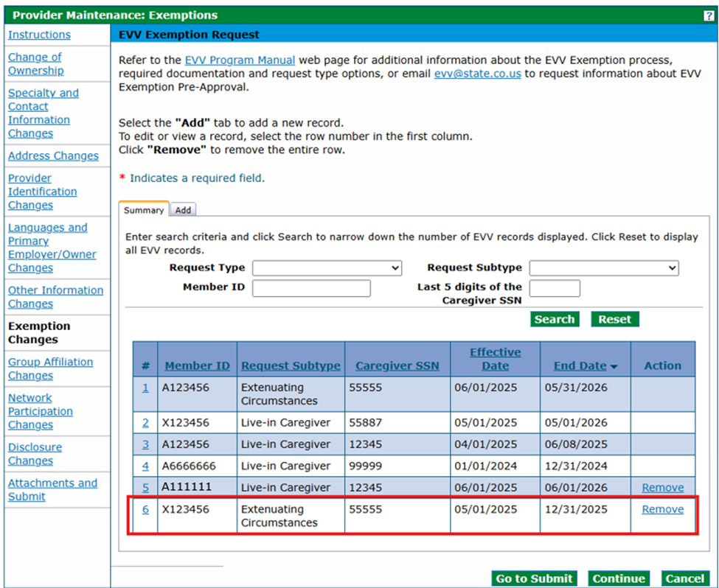719x588 pixels.
Task: Click End Date 06/08/2025 cell
Action: 586,444
